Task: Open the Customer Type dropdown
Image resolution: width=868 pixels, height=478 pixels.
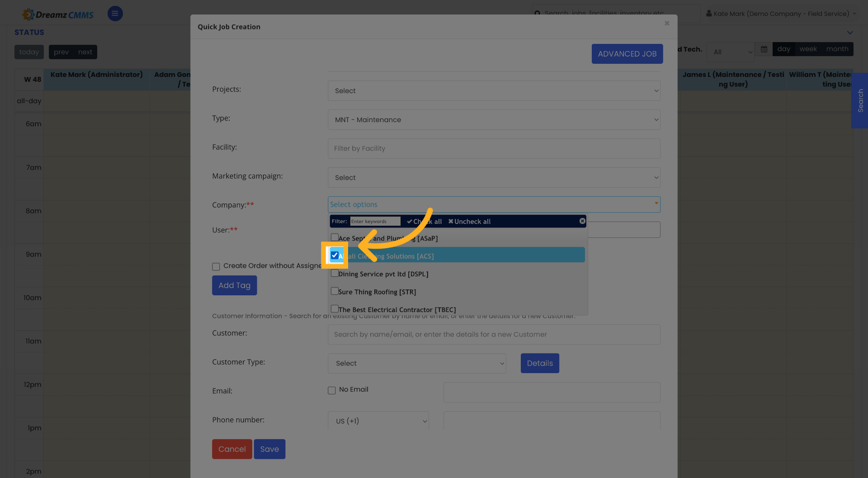Action: 416,363
